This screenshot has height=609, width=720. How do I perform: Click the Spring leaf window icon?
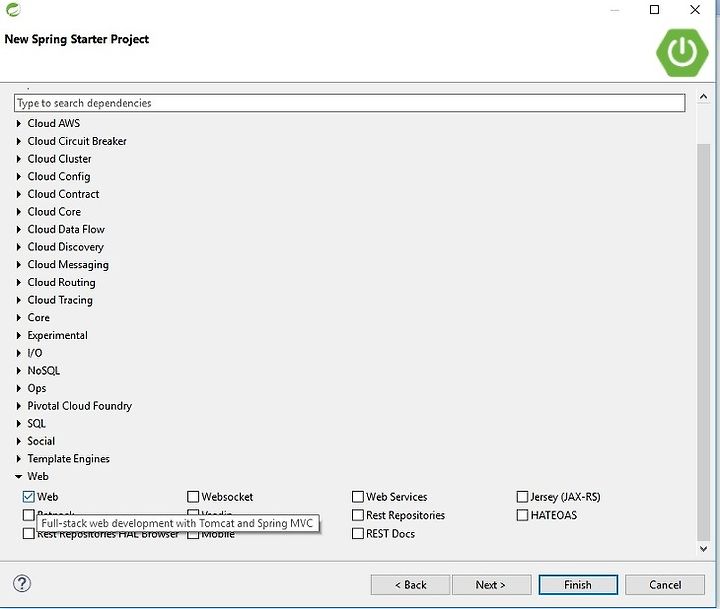click(x=13, y=9)
